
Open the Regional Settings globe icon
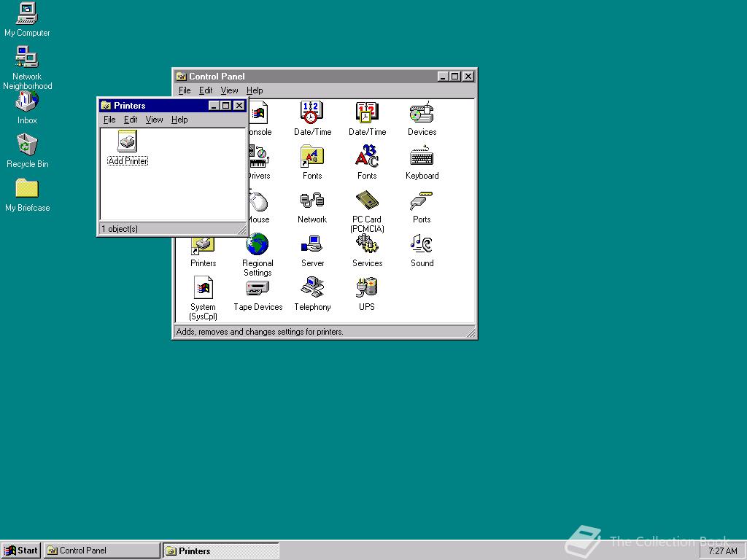click(258, 254)
